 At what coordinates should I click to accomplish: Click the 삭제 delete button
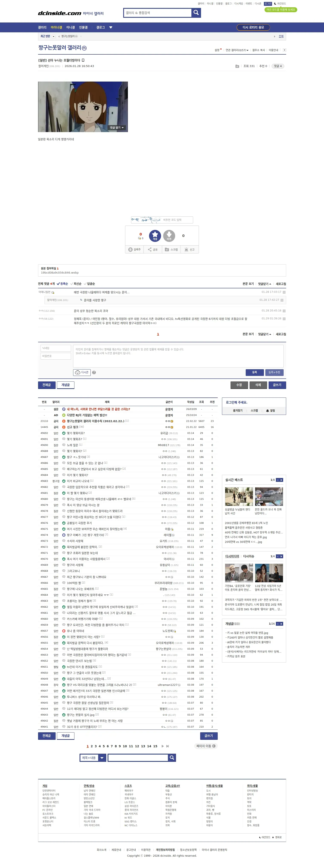(x=258, y=385)
